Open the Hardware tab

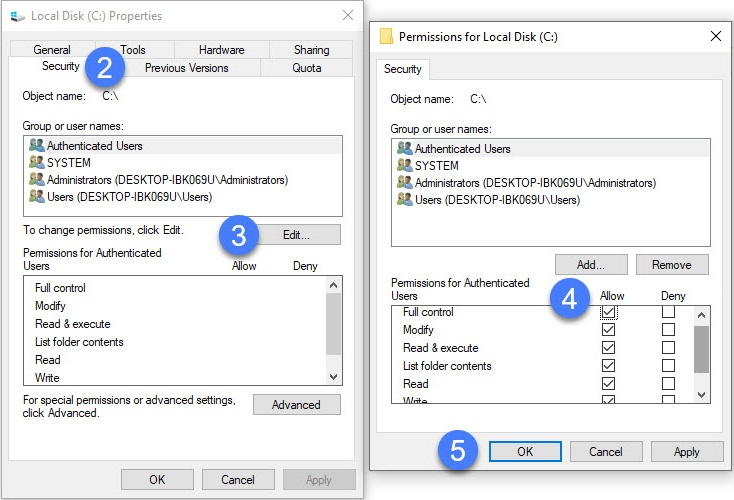(221, 50)
